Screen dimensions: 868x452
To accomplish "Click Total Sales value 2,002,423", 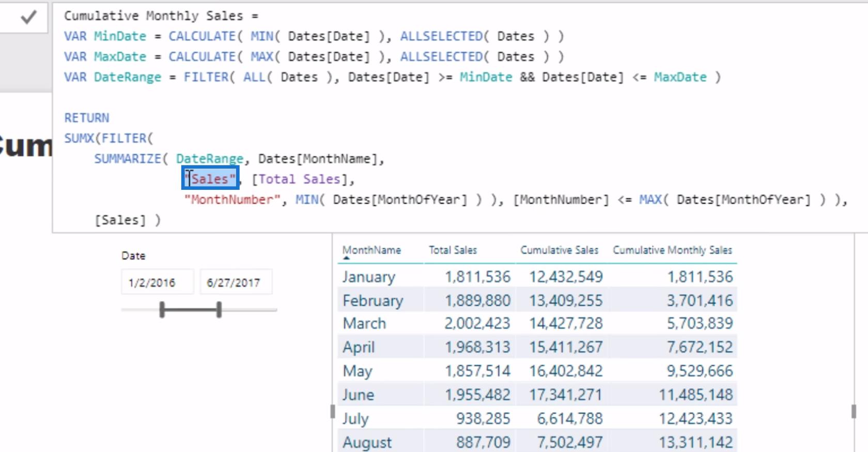I will click(x=477, y=324).
